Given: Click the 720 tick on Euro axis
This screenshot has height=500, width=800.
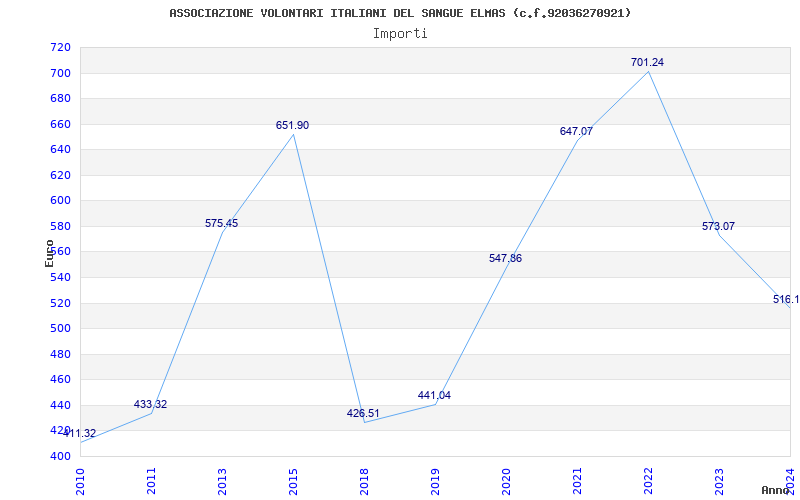Looking at the screenshot, I should coord(60,48).
